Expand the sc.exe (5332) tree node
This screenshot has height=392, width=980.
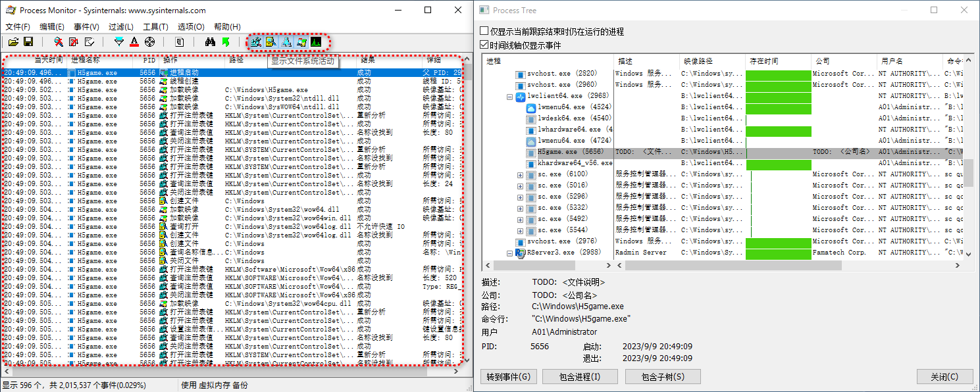(x=521, y=208)
